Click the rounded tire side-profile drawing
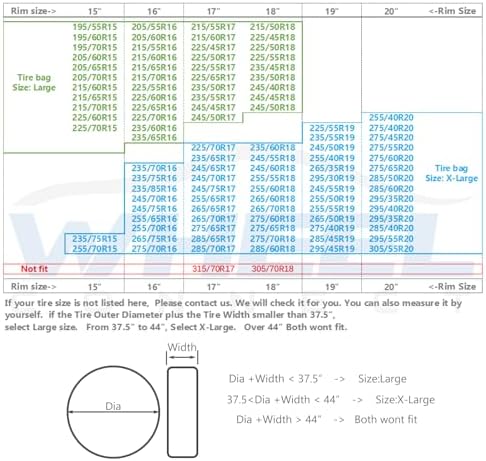The image size is (486, 461). tap(182, 412)
